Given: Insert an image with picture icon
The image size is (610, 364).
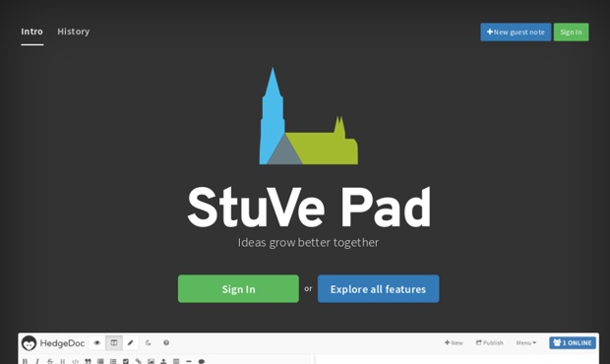Looking at the screenshot, I should pos(151,361).
